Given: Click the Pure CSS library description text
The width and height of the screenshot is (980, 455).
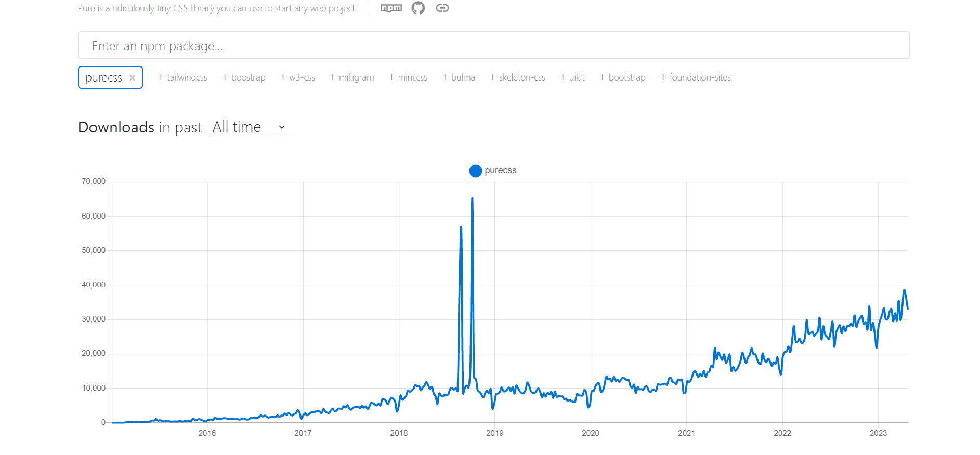Looking at the screenshot, I should 217,8.
